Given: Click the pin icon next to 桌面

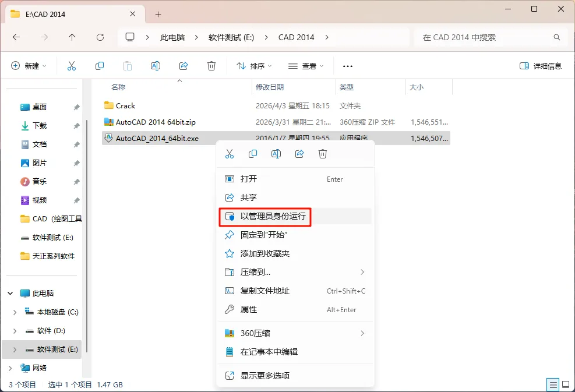Looking at the screenshot, I should click(x=76, y=107).
